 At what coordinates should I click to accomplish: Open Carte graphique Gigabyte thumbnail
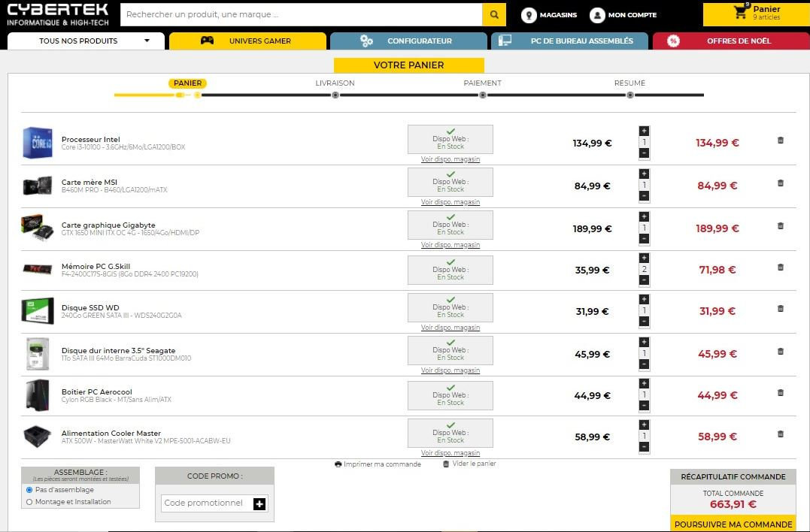click(x=38, y=228)
